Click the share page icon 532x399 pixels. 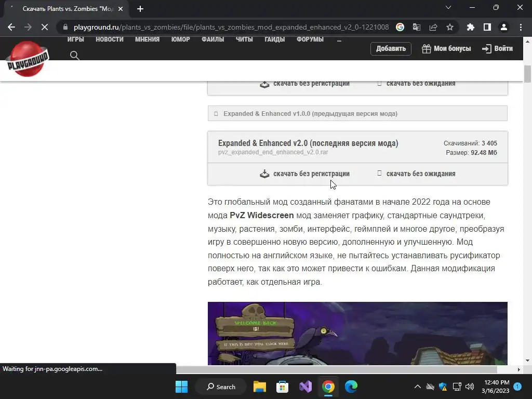(433, 27)
